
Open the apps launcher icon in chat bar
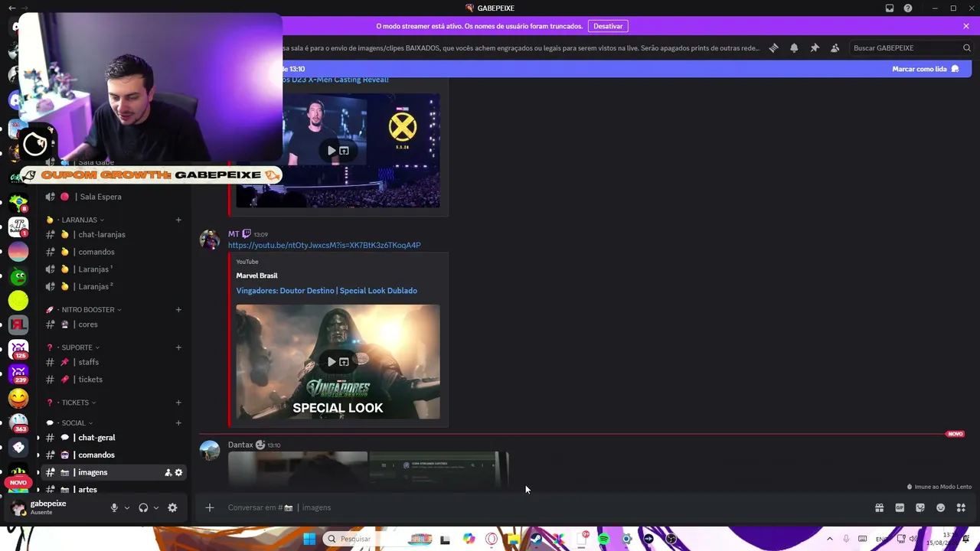point(961,507)
